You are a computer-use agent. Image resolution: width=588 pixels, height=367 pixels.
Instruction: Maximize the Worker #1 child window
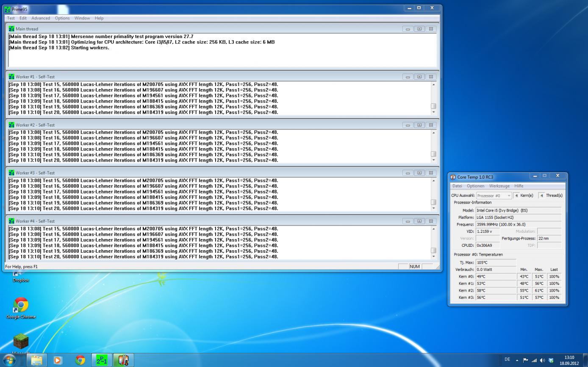[419, 77]
